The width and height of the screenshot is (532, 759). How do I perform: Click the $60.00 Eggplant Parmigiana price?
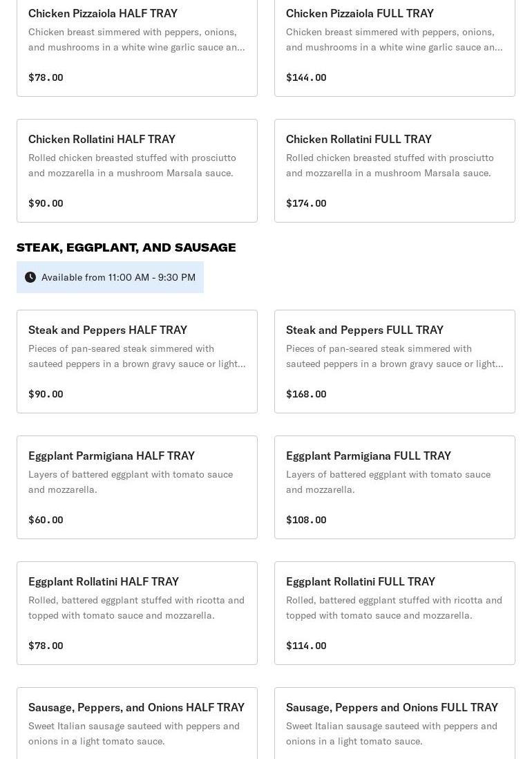coord(46,520)
